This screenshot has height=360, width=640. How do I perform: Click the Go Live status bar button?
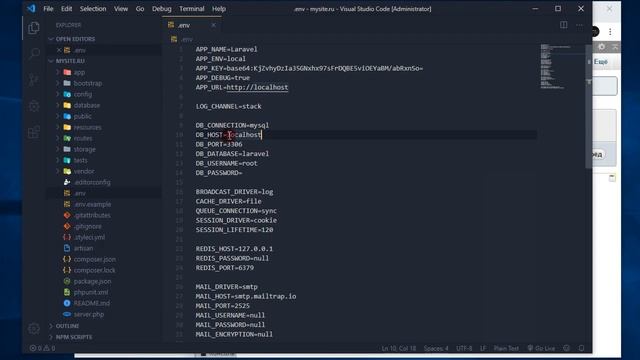[541, 348]
